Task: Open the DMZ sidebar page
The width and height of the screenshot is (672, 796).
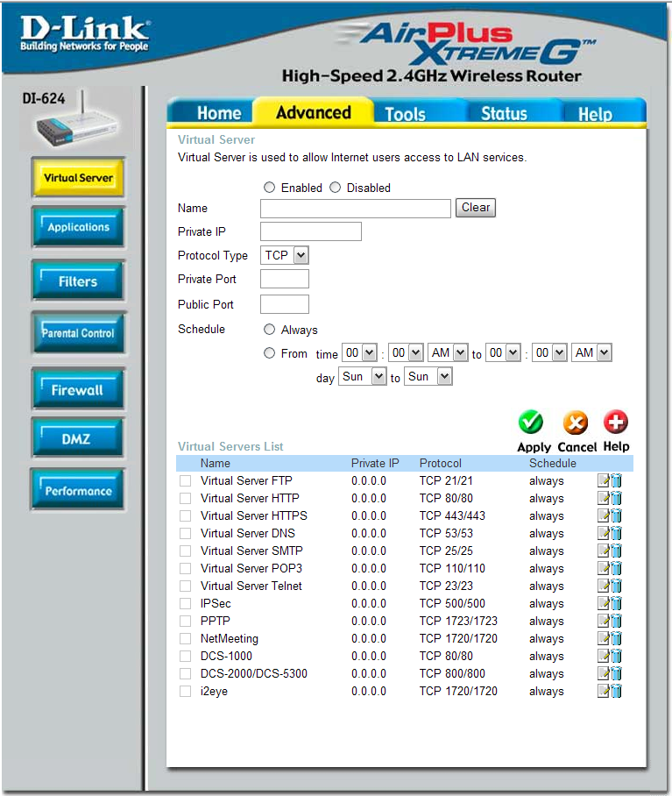Action: tap(78, 438)
